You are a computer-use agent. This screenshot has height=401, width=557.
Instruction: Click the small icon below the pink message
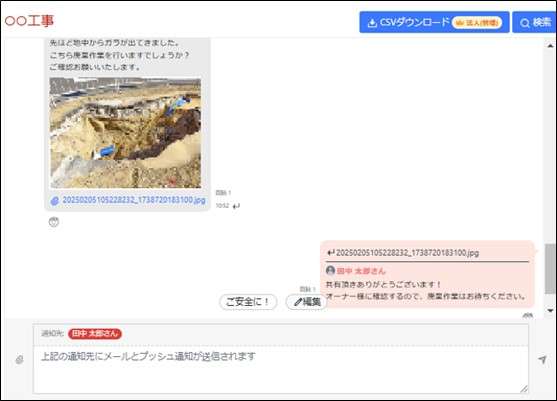(x=528, y=315)
